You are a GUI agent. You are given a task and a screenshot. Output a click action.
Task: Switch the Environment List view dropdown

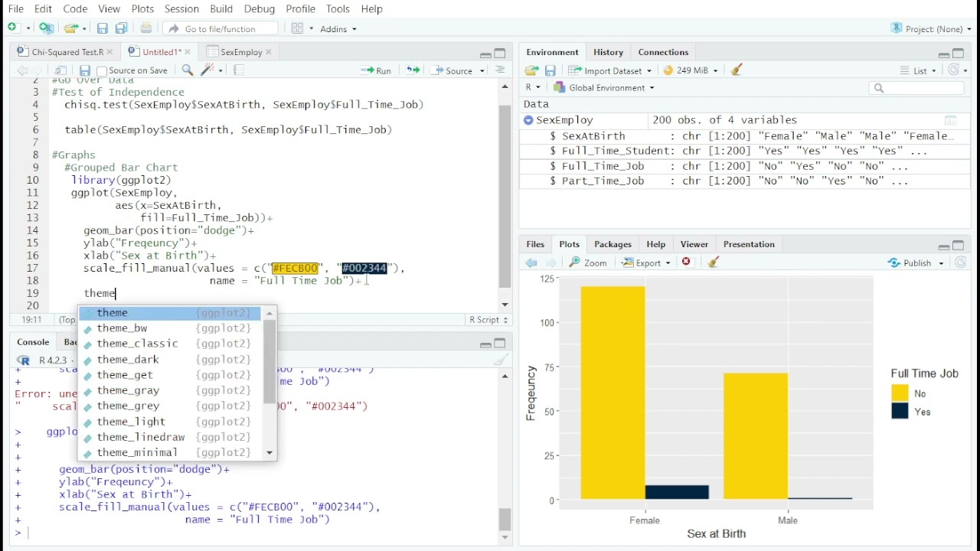tap(918, 70)
